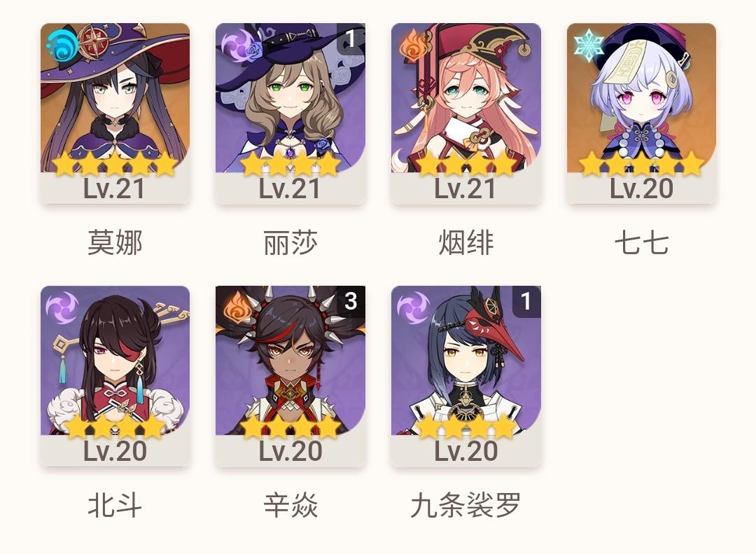Image resolution: width=756 pixels, height=554 pixels.
Task: Select Beidou's Electro element icon
Action: (x=62, y=307)
